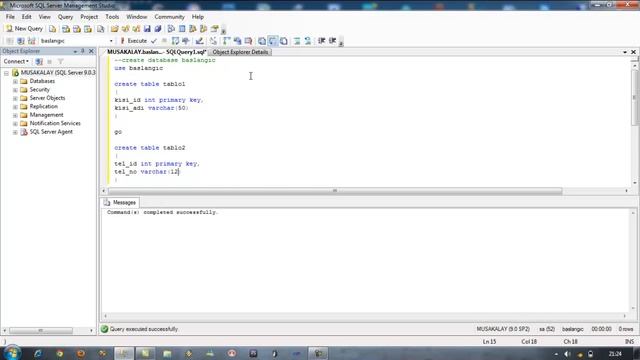
Task: Expand the Replication folder
Action: tap(15, 107)
